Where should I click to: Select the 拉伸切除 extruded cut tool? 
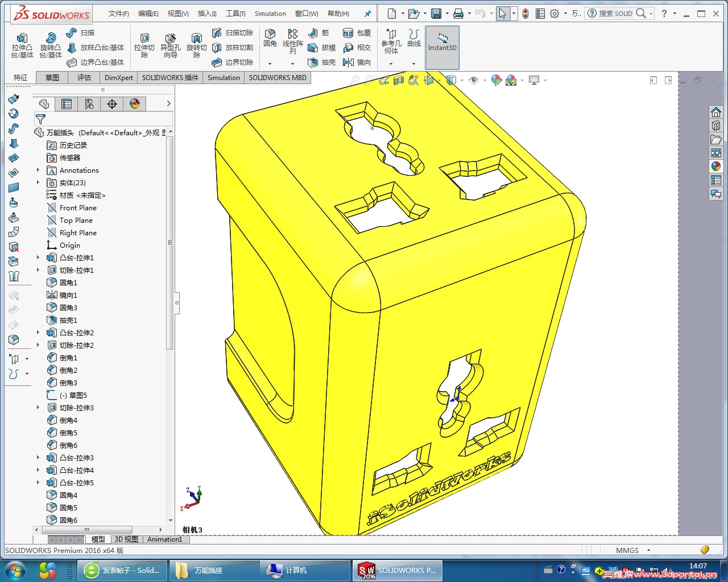click(144, 44)
